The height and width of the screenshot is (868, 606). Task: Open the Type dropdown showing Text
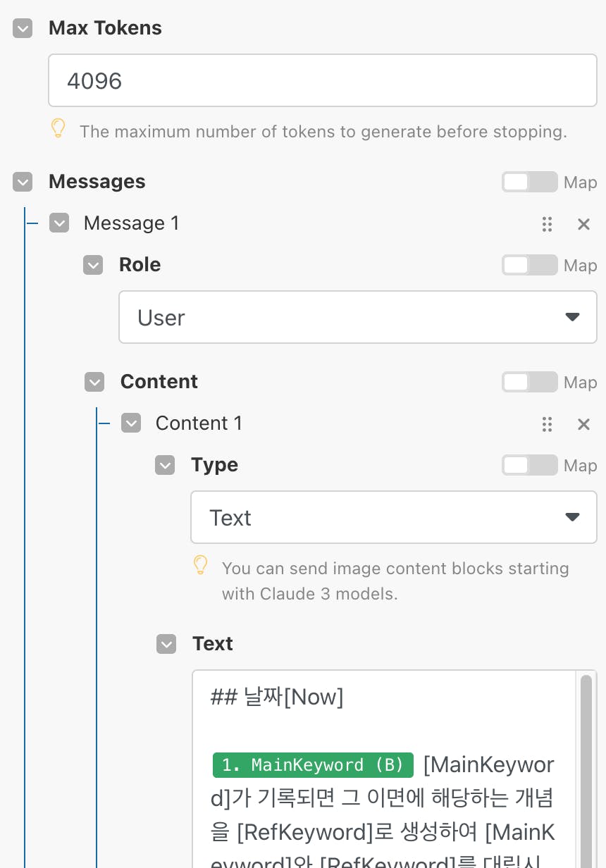394,517
